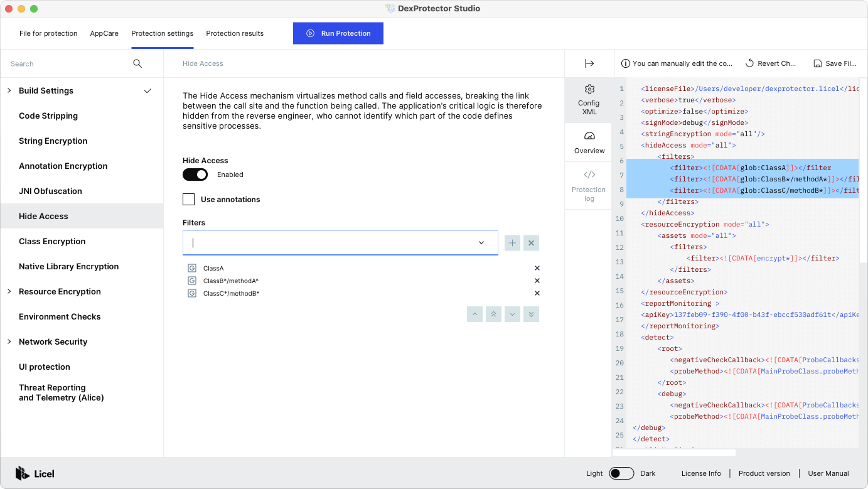
Task: Remove the ClassB*/methodA* filter
Action: point(537,281)
